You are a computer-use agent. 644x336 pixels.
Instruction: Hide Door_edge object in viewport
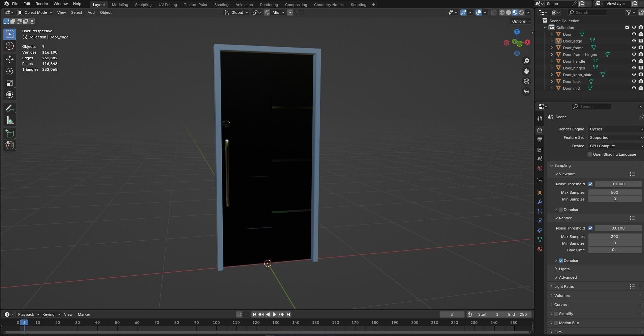point(634,41)
